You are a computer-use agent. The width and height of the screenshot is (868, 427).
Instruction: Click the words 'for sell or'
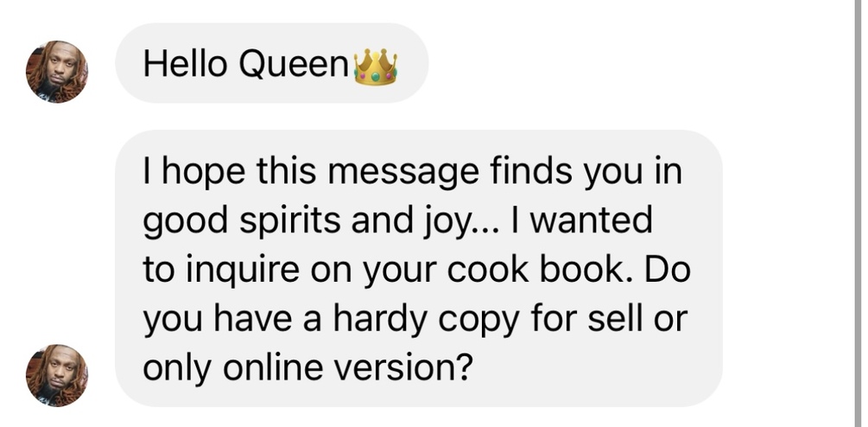608,319
